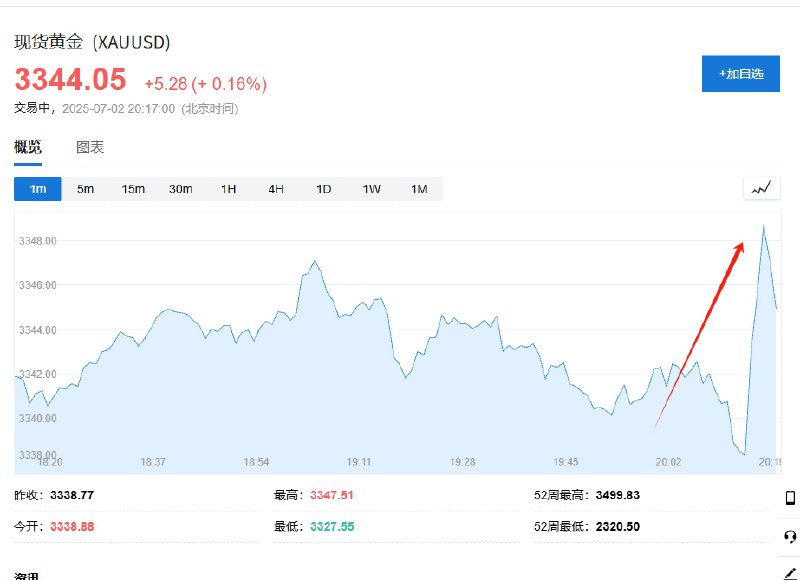The height and width of the screenshot is (580, 800).
Task: Click the 3344.00 y-axis label
Action: [x=38, y=330]
